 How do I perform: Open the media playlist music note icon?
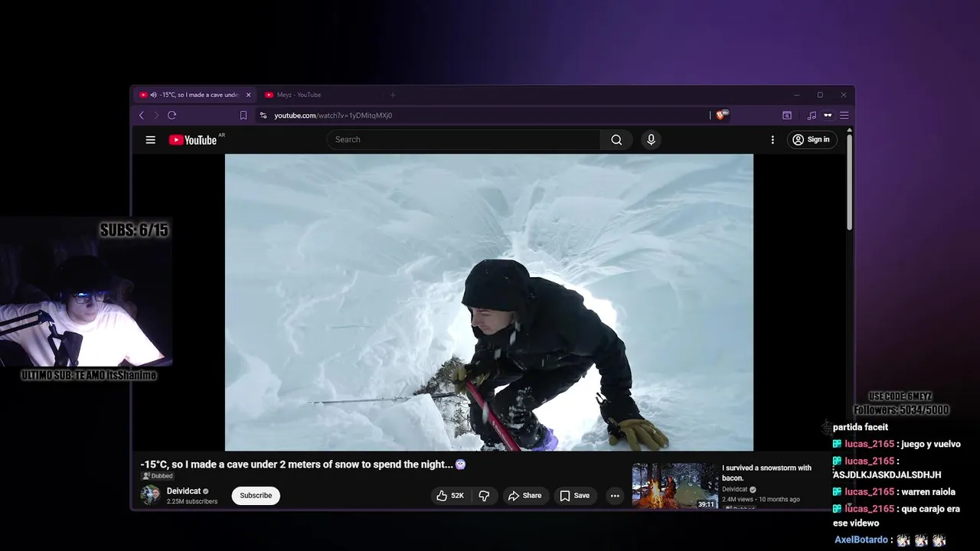tap(812, 116)
